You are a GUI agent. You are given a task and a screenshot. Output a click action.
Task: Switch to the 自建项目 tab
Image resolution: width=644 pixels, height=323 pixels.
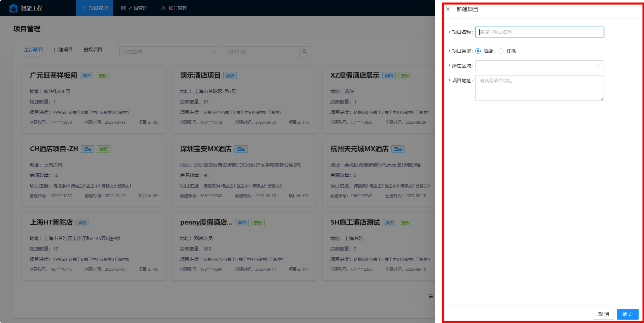pyautogui.click(x=63, y=50)
